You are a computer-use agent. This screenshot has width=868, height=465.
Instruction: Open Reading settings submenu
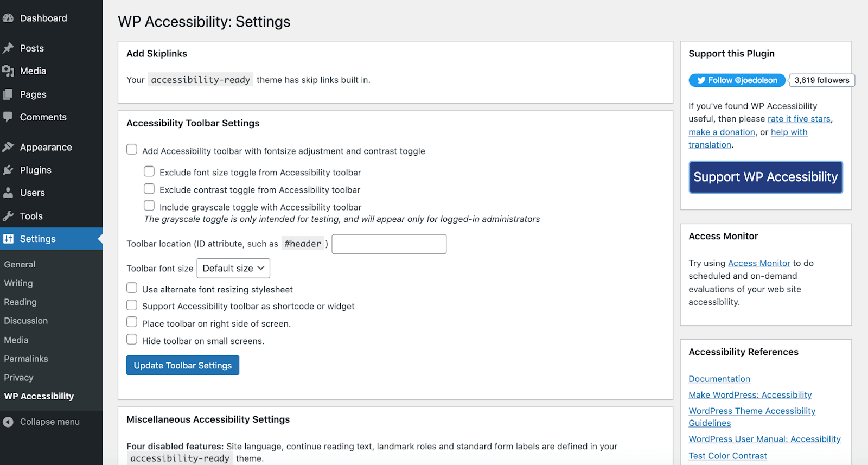(20, 302)
